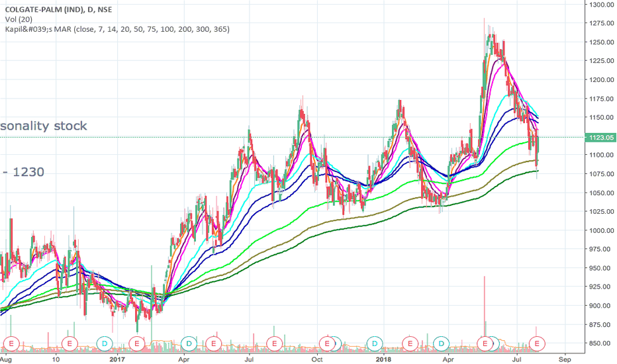Click the 1200.00 price axis label
Viewport: 617px width, 364px height.
(602, 79)
